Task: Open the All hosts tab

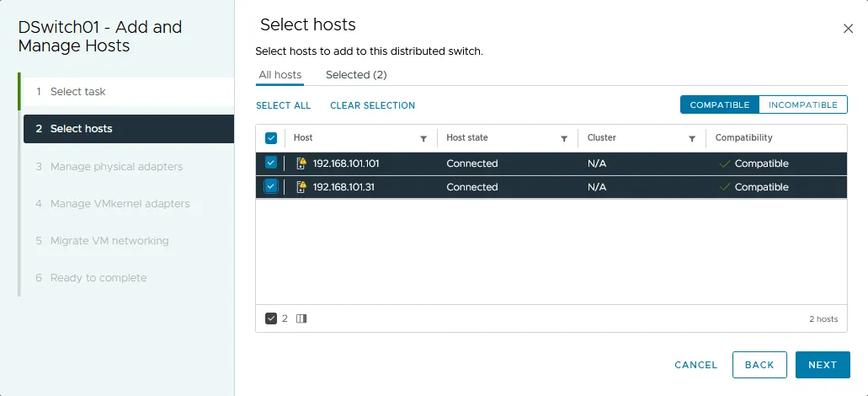Action: click(x=280, y=75)
